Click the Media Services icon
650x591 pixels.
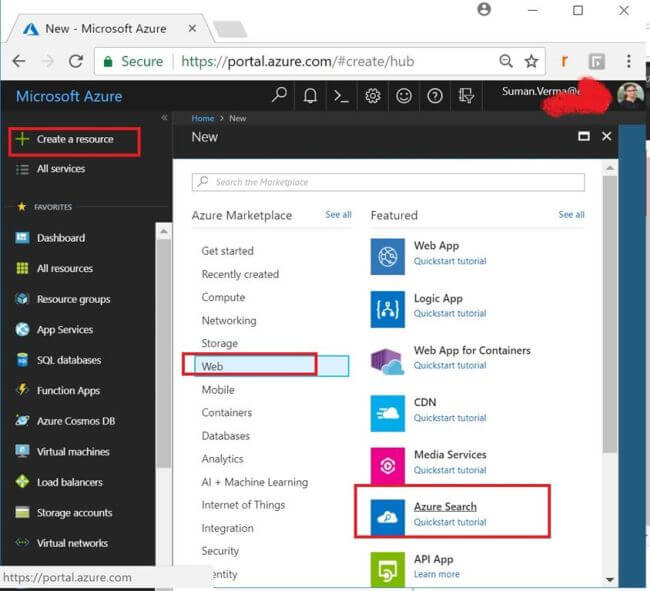(388, 465)
